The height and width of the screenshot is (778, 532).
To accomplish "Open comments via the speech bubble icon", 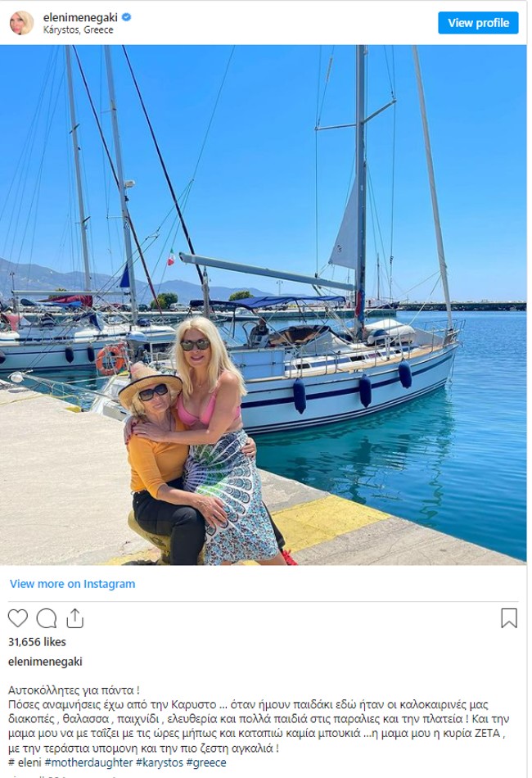I will (46, 618).
